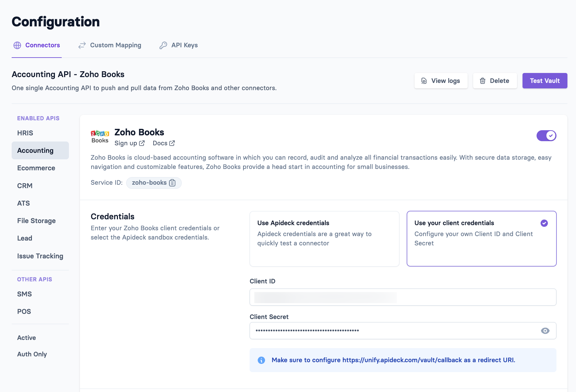Click into the Client ID field
Screen dimensions: 576x392
pyautogui.click(x=403, y=297)
